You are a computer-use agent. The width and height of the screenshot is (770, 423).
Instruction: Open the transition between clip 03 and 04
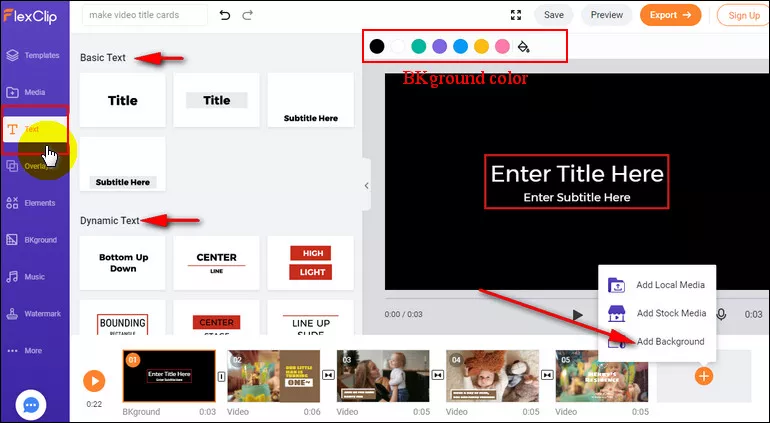click(x=438, y=375)
